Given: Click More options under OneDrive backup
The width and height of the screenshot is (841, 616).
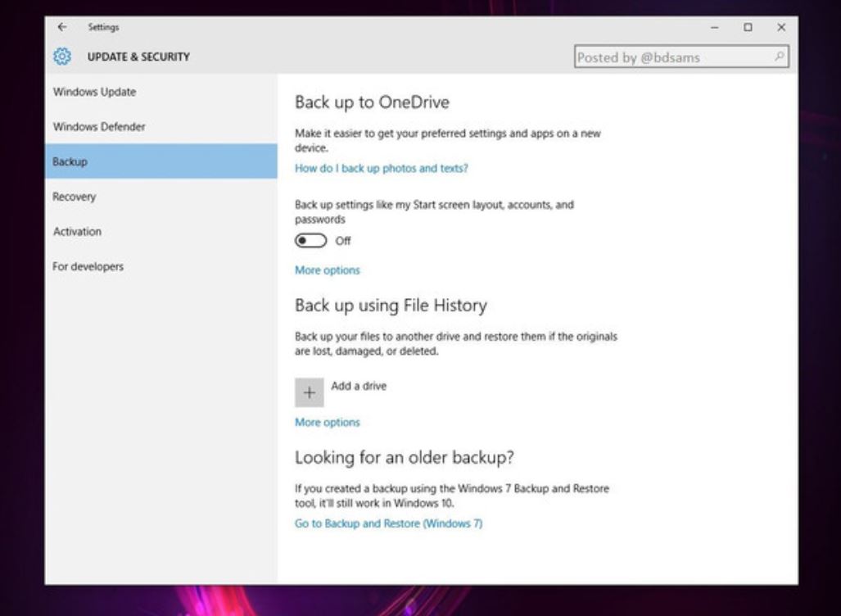Looking at the screenshot, I should click(x=328, y=269).
